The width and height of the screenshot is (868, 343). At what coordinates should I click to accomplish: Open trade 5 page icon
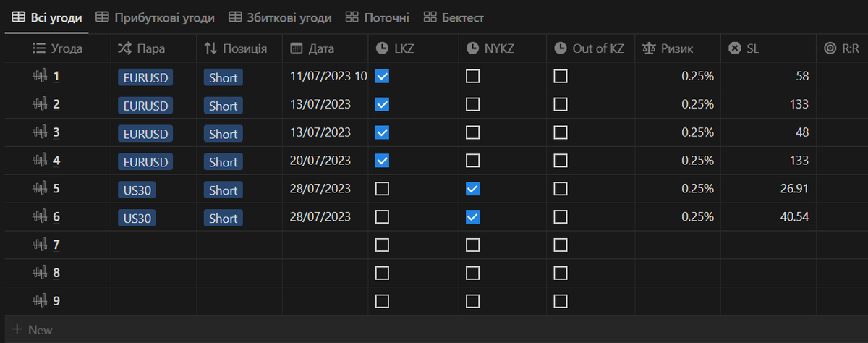(40, 188)
